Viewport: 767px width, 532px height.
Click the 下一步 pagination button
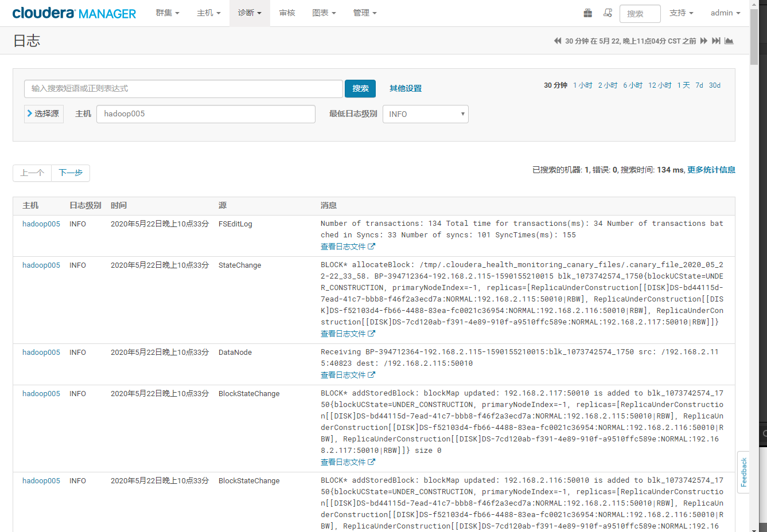[x=71, y=173]
